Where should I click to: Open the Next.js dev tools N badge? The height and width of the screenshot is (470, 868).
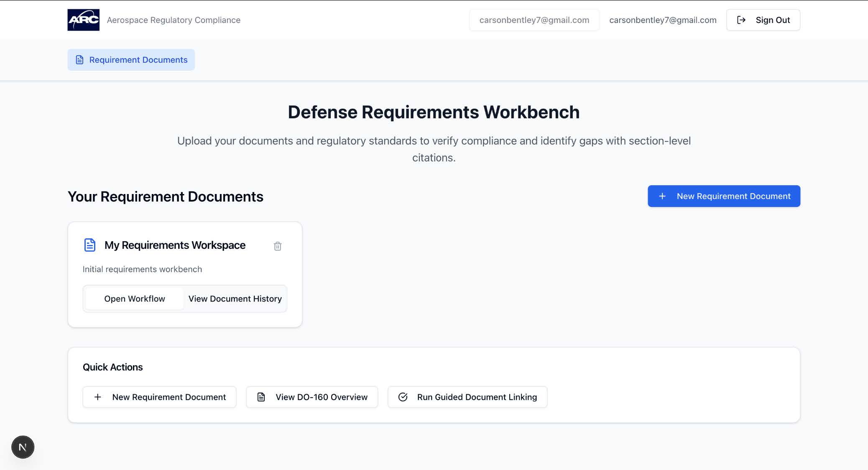(23, 447)
